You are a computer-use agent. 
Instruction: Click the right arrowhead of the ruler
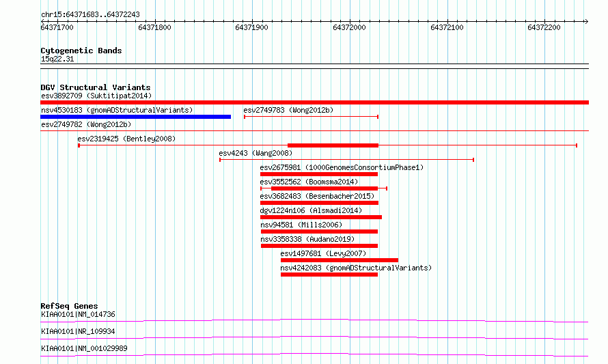pyautogui.click(x=586, y=21)
